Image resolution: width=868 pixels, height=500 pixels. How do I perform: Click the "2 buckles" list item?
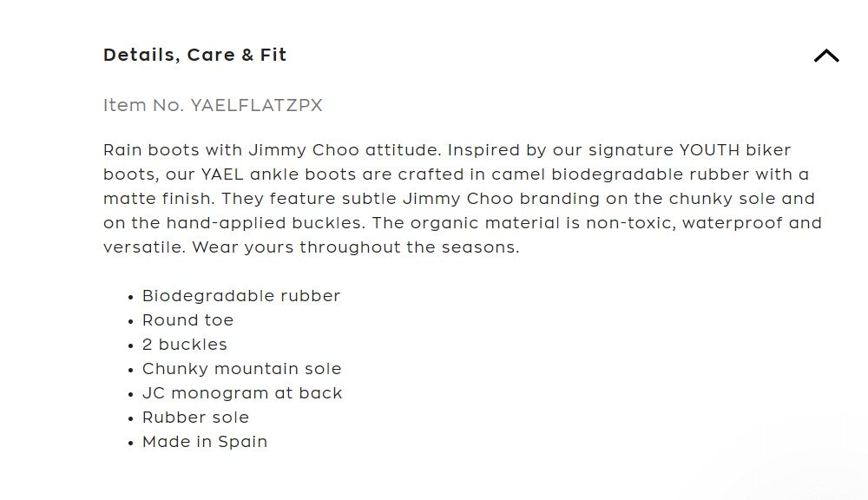click(x=185, y=345)
